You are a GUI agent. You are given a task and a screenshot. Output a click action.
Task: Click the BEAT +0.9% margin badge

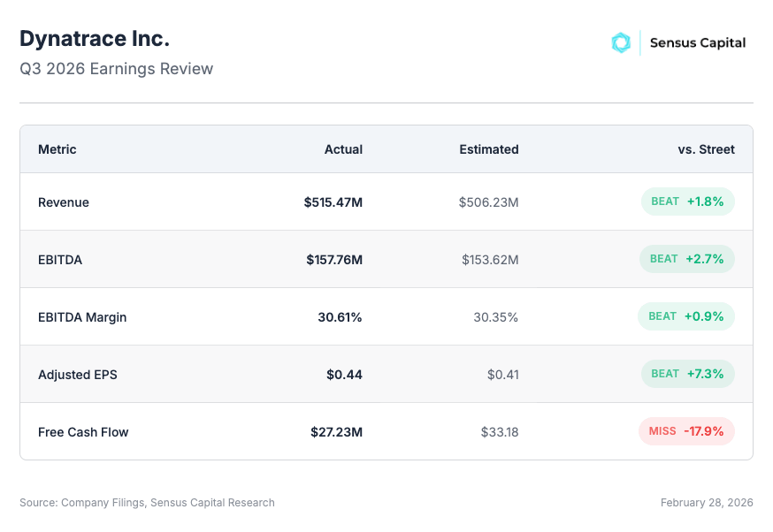point(686,316)
